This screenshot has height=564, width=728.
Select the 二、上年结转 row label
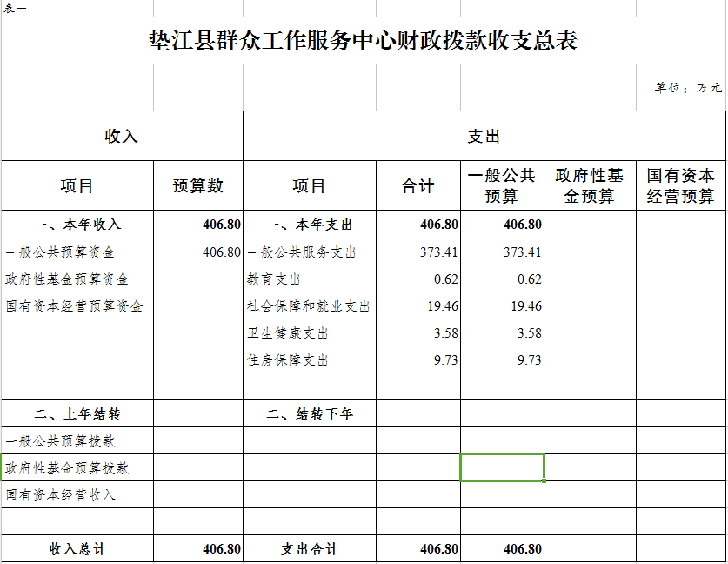77,414
